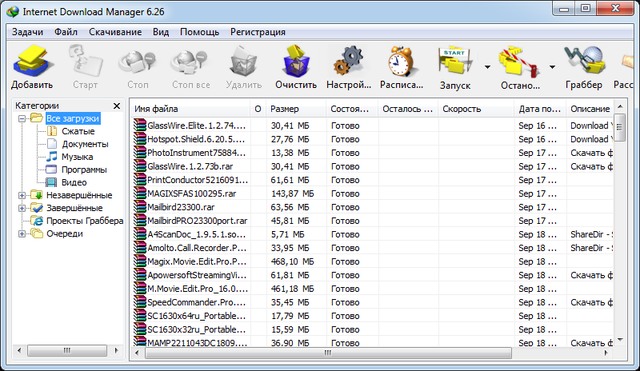Click the Остано... stop queue icon
The width and height of the screenshot is (640, 371).
coord(519,62)
